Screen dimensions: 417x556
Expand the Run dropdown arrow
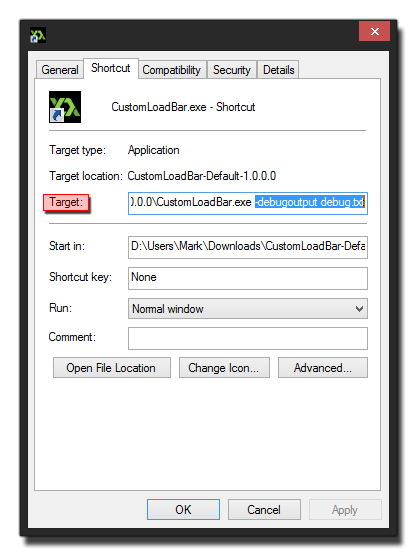(x=359, y=309)
